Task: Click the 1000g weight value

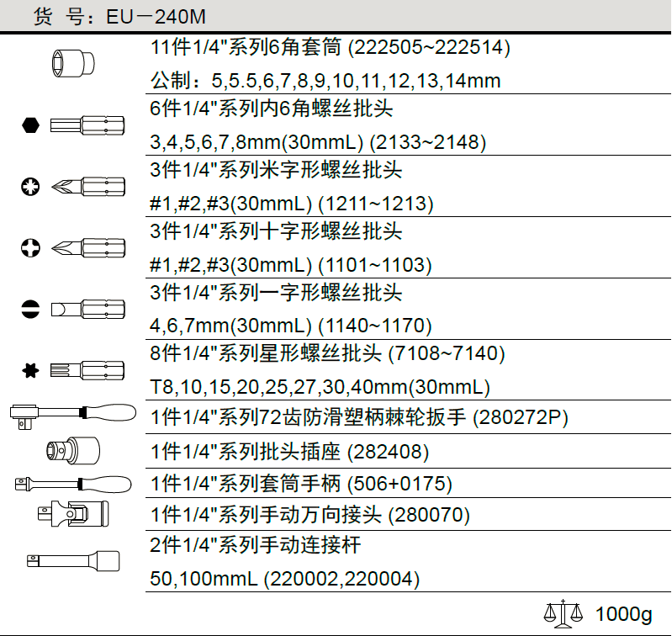Action: click(x=623, y=614)
